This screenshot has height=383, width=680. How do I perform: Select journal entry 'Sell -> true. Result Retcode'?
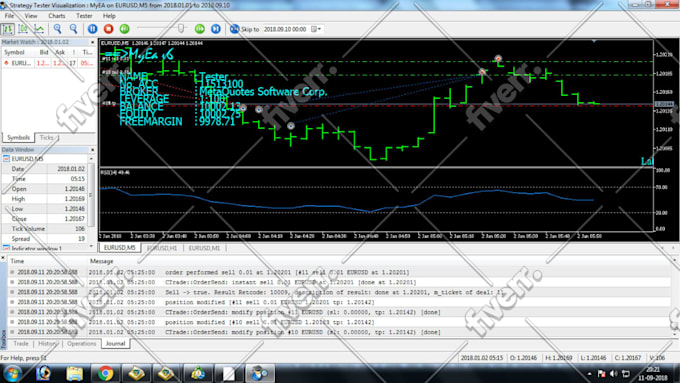click(x=340, y=292)
